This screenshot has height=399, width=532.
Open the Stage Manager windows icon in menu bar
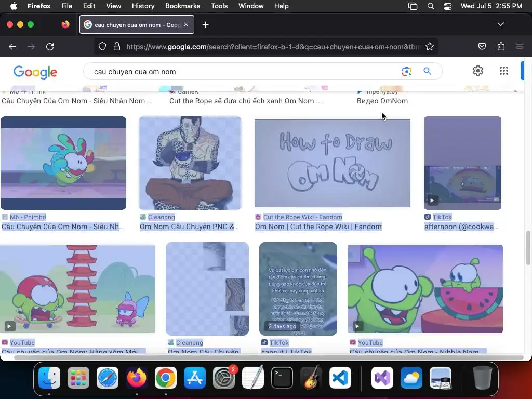click(x=413, y=6)
